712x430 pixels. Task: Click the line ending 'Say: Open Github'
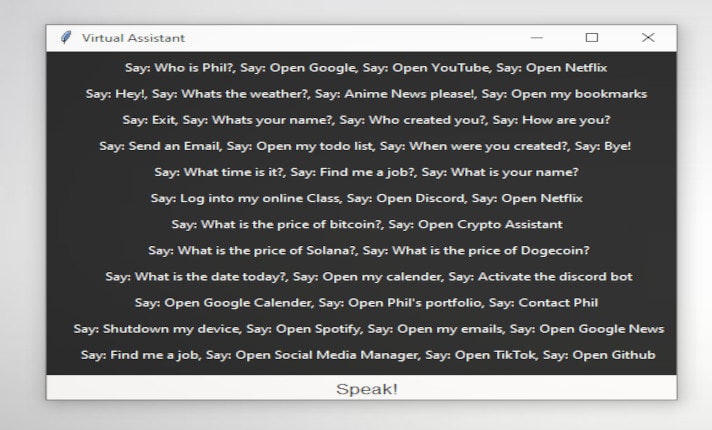click(x=368, y=355)
